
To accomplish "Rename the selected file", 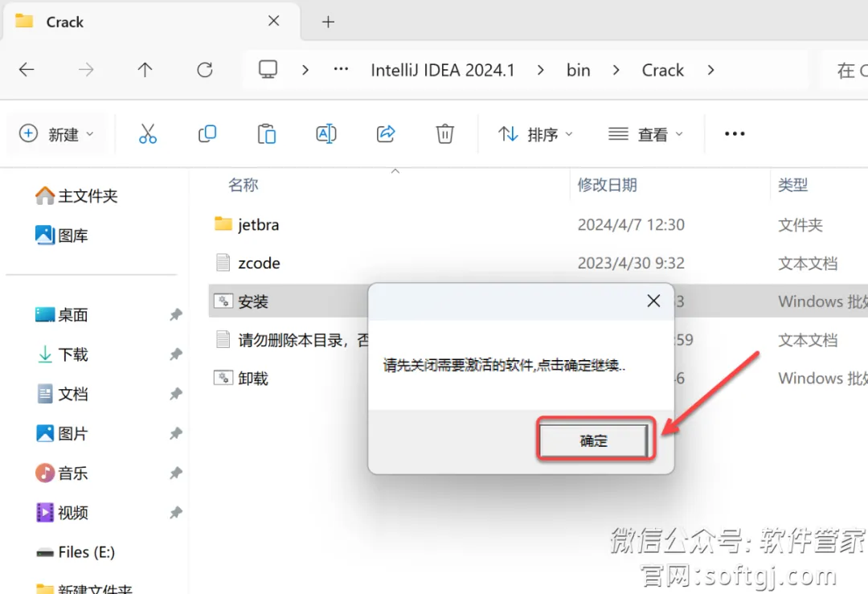I will click(x=326, y=134).
